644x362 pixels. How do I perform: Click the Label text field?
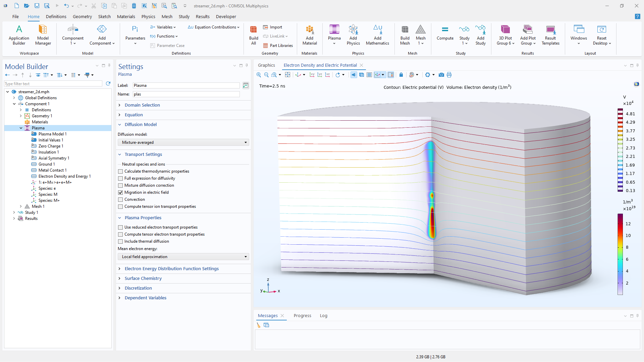(186, 85)
